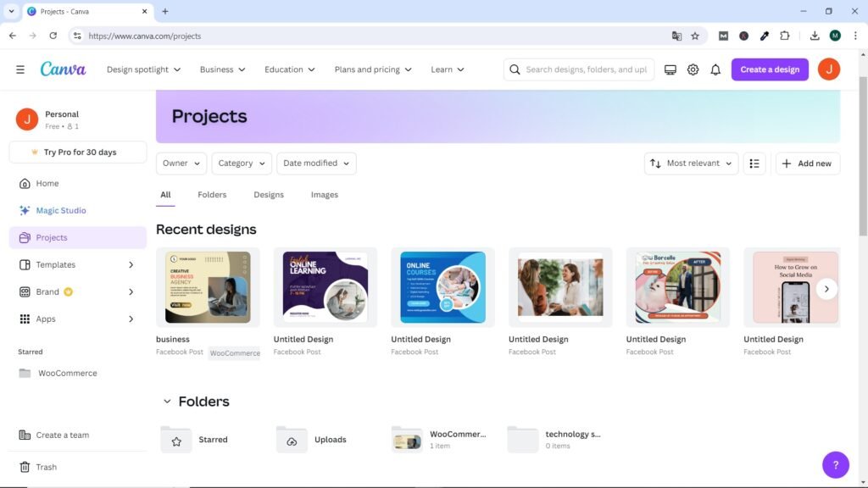Open the Date modified filter dropdown

point(316,164)
